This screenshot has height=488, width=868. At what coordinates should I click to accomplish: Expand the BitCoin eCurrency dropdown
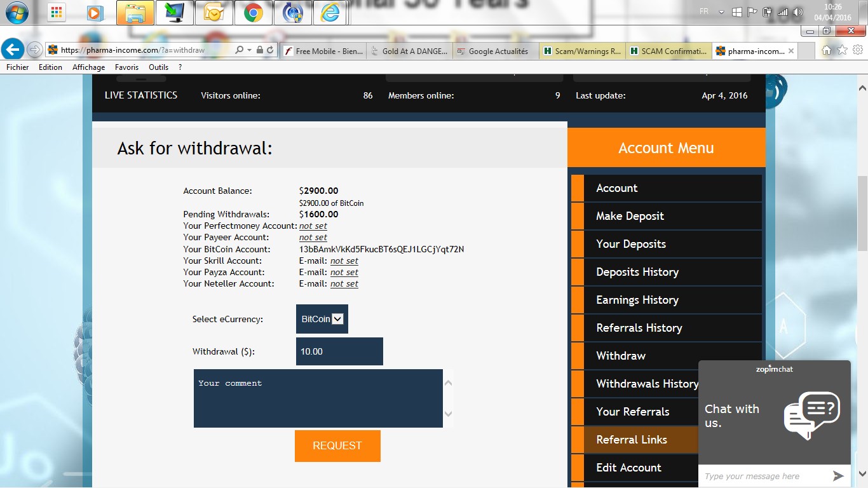click(337, 319)
